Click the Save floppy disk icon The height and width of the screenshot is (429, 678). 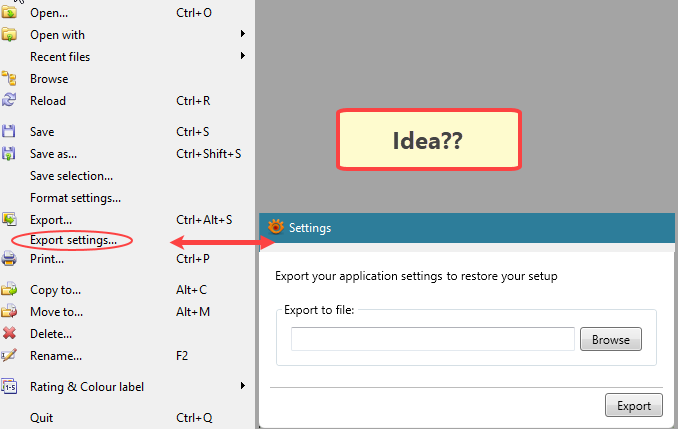point(10,131)
